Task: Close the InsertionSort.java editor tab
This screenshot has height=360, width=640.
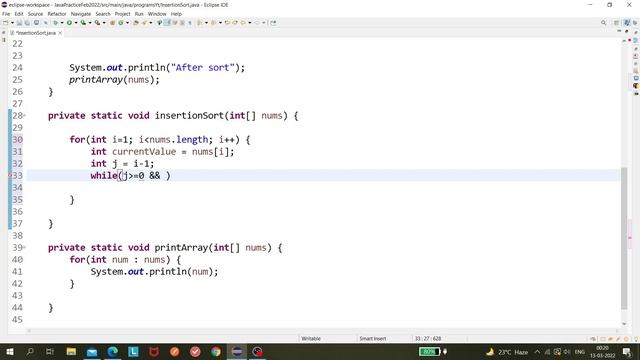Action: (60, 33)
